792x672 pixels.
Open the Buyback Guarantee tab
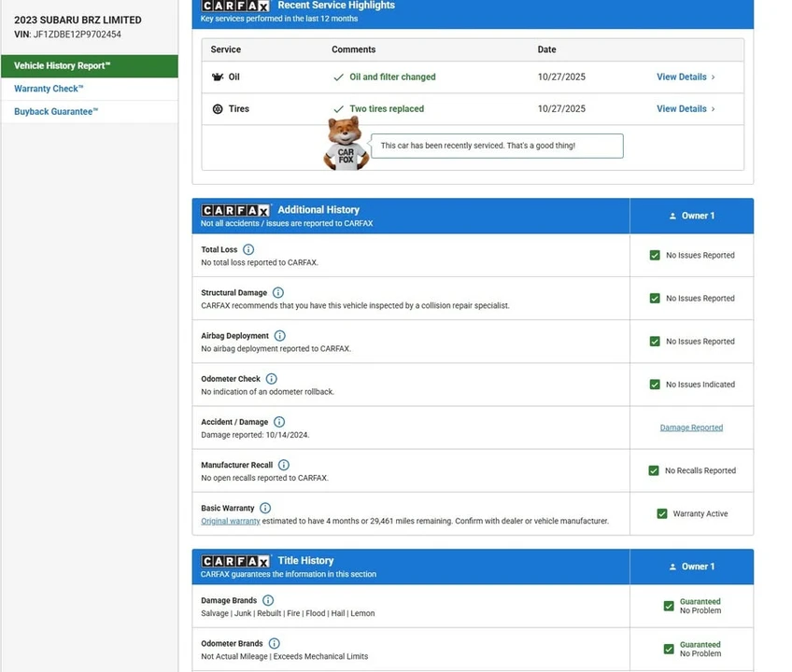tap(90, 112)
